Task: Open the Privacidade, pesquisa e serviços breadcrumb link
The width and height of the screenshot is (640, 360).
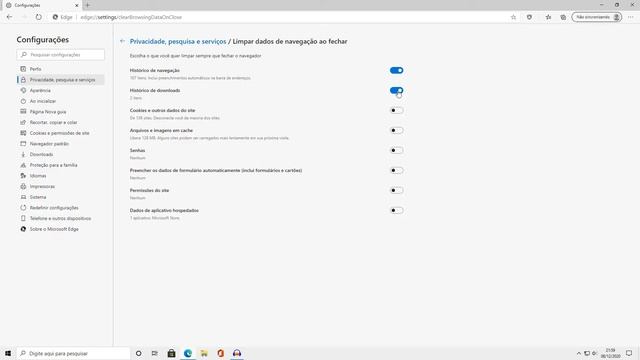Action: click(178, 41)
